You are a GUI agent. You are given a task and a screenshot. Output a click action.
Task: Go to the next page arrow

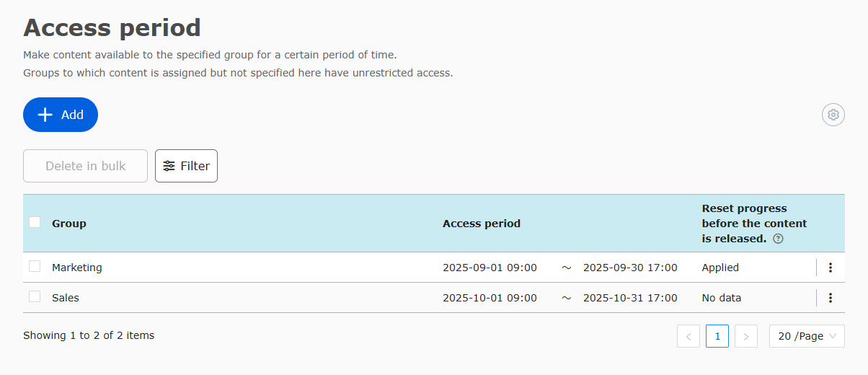pos(746,336)
